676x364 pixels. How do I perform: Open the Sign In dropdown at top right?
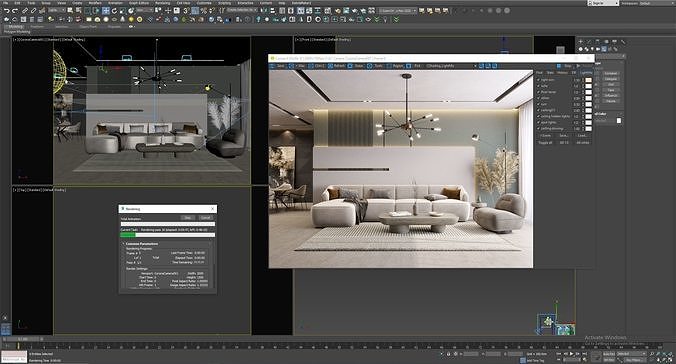coord(603,3)
